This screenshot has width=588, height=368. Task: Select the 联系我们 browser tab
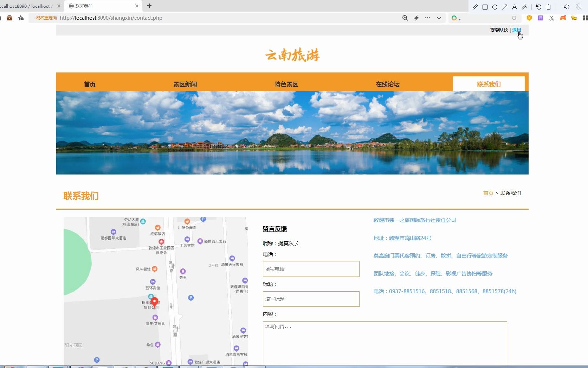click(103, 6)
